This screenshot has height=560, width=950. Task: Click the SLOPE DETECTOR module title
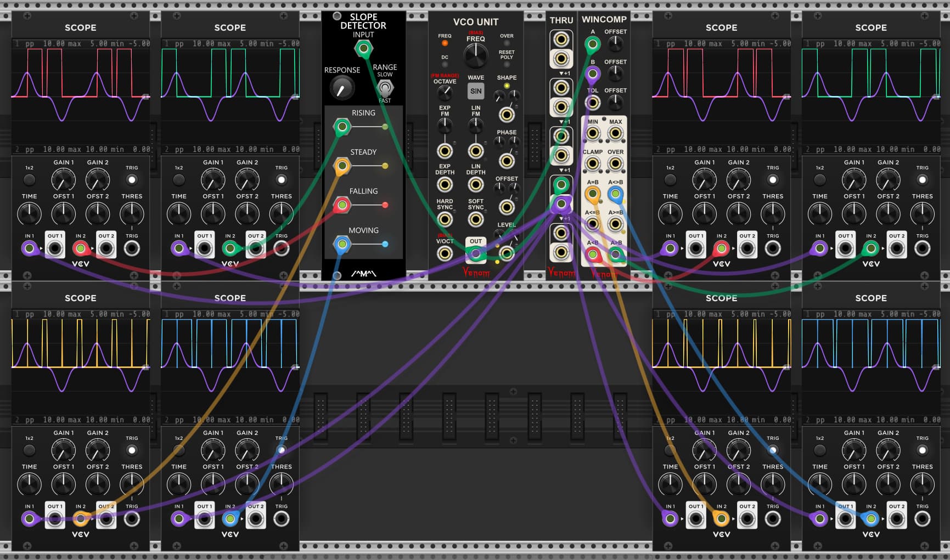[363, 21]
